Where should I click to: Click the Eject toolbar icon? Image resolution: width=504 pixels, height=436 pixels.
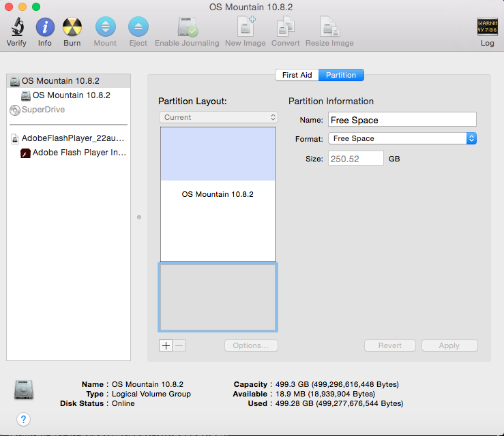tap(138, 27)
